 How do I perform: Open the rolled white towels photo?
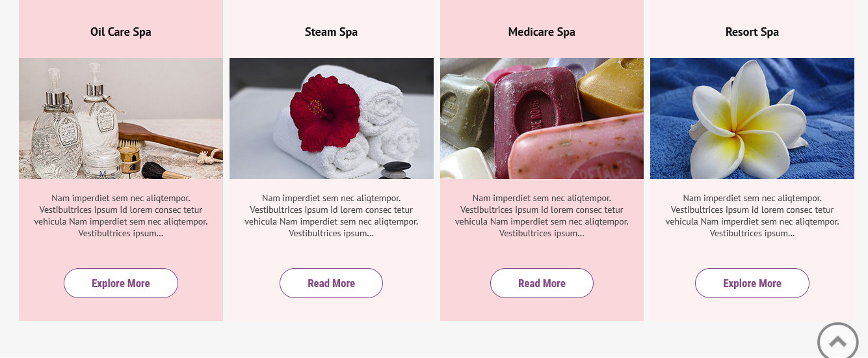pyautogui.click(x=332, y=118)
